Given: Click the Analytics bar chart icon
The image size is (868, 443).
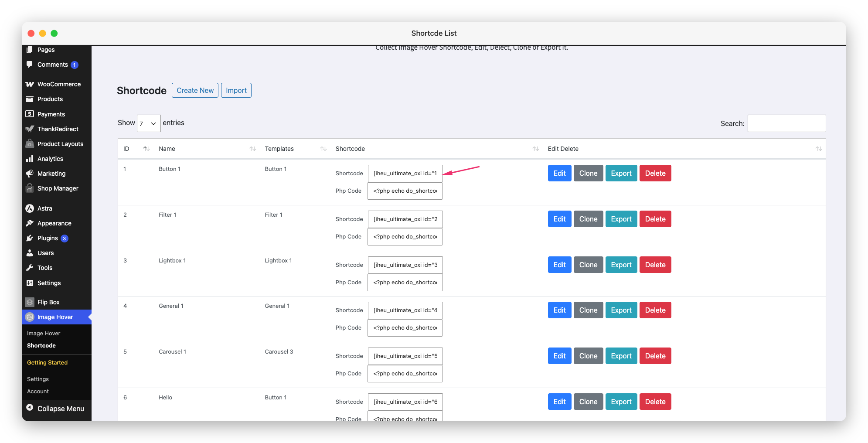Looking at the screenshot, I should coord(30,159).
